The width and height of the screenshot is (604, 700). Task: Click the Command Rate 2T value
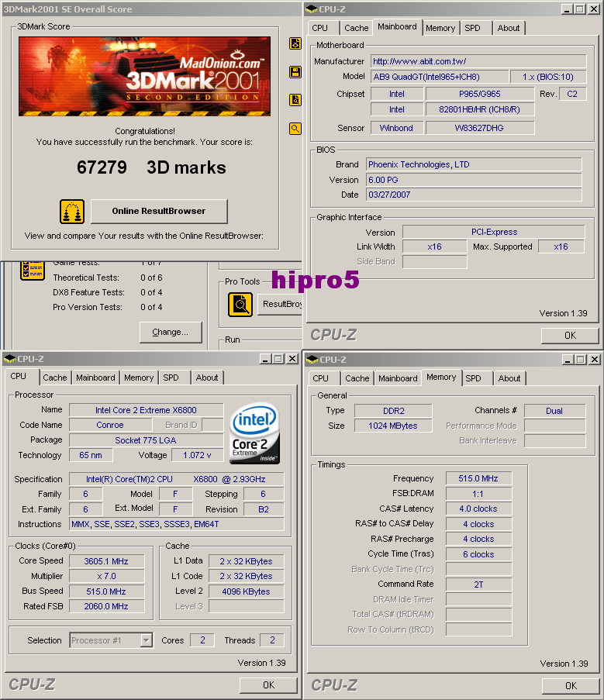click(x=478, y=584)
